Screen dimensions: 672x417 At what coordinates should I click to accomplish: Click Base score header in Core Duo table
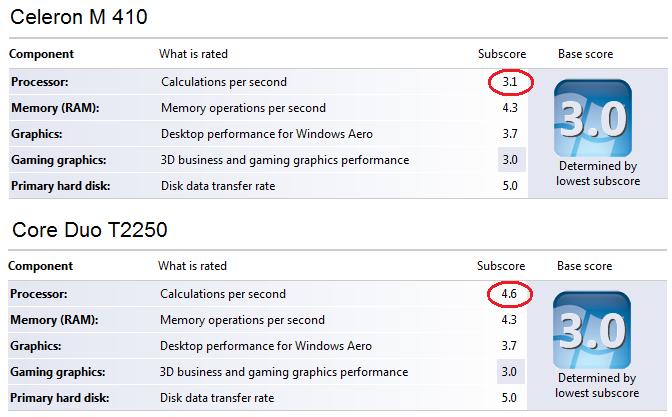point(585,266)
